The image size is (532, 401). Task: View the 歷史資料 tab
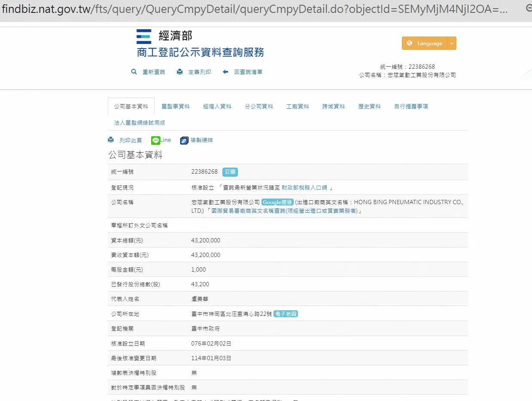pyautogui.click(x=369, y=106)
